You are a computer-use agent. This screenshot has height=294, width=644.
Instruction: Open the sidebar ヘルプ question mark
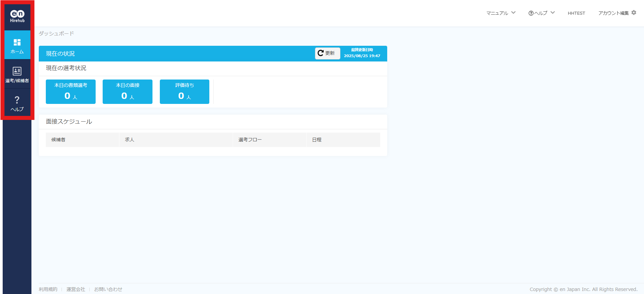coord(17,103)
